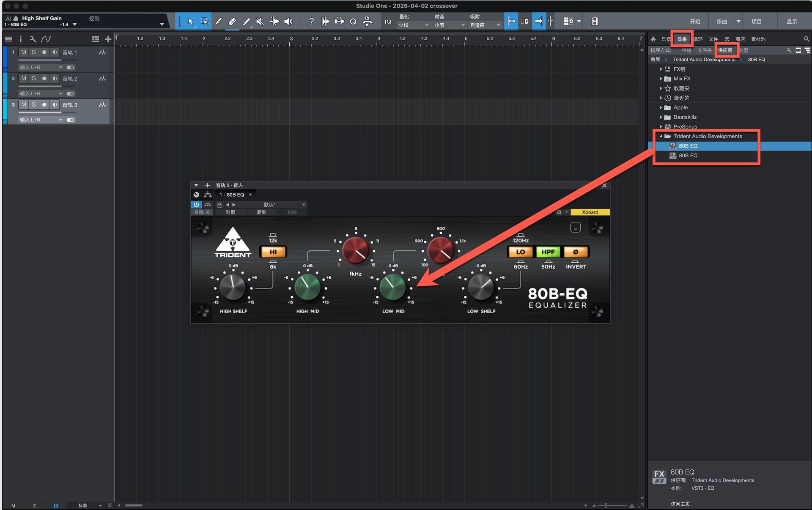Sort effects by 供应商
Image resolution: width=812 pixels, height=510 pixels.
tap(725, 50)
